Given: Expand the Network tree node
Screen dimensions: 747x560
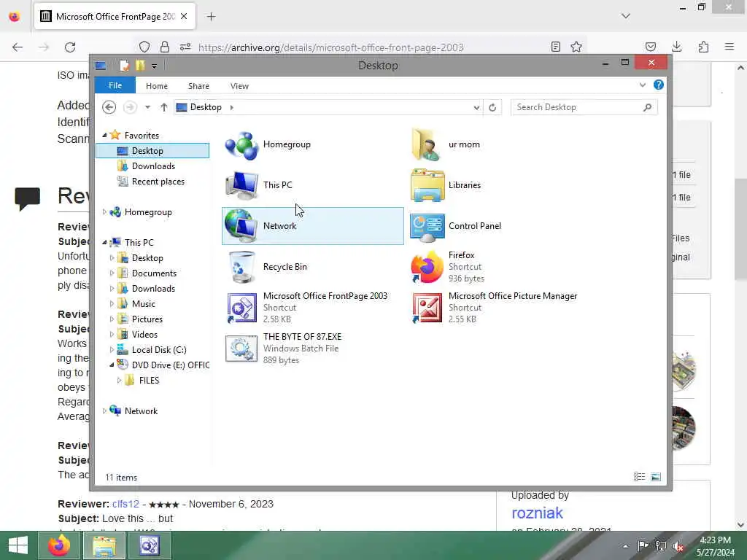Looking at the screenshot, I should [x=104, y=411].
